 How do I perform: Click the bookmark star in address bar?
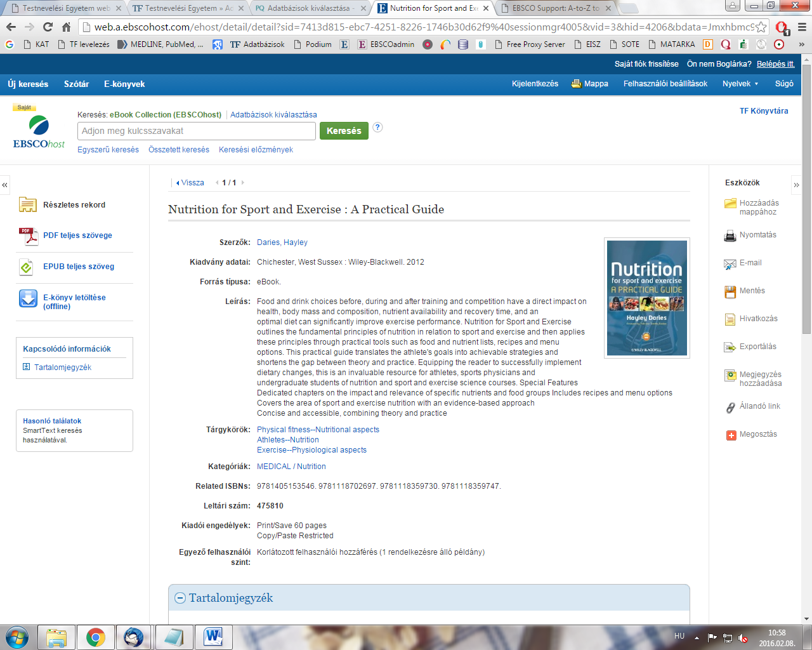click(x=761, y=27)
